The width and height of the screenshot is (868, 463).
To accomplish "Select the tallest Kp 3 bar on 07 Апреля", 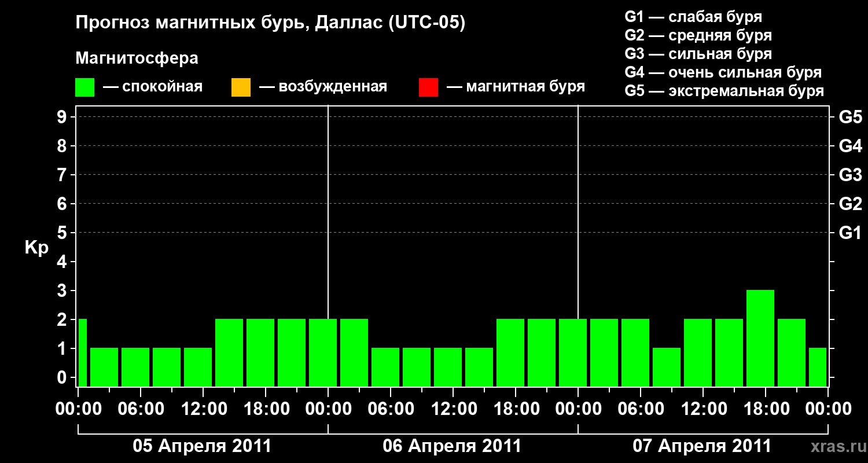I will [x=760, y=338].
